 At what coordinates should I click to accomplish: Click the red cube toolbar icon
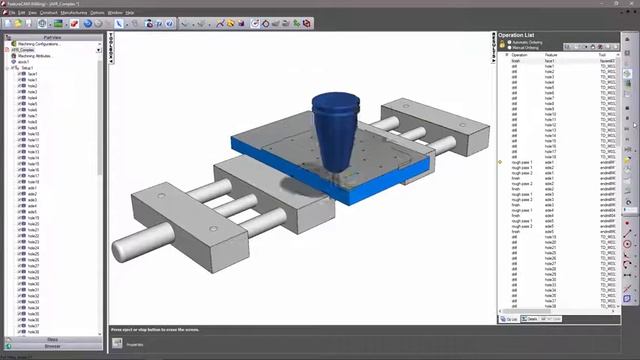(x=307, y=23)
